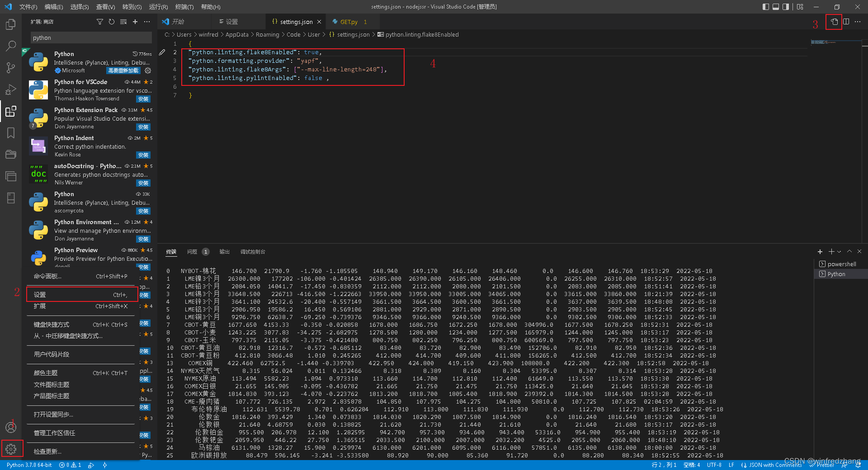
Task: Split the editor to the right
Action: [846, 22]
